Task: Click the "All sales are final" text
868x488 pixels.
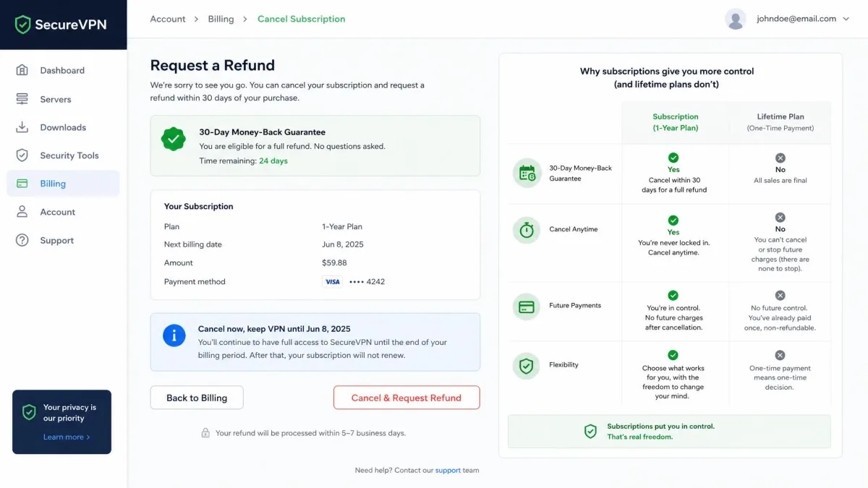Action: [x=780, y=181]
